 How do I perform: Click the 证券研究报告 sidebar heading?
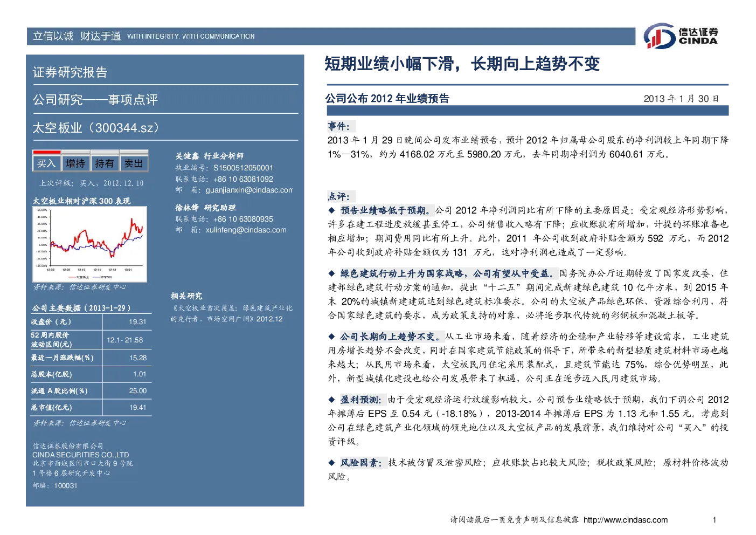pyautogui.click(x=70, y=72)
